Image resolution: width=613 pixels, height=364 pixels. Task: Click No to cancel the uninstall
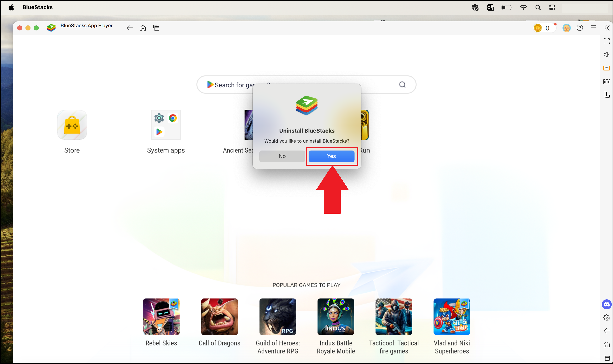click(x=282, y=156)
